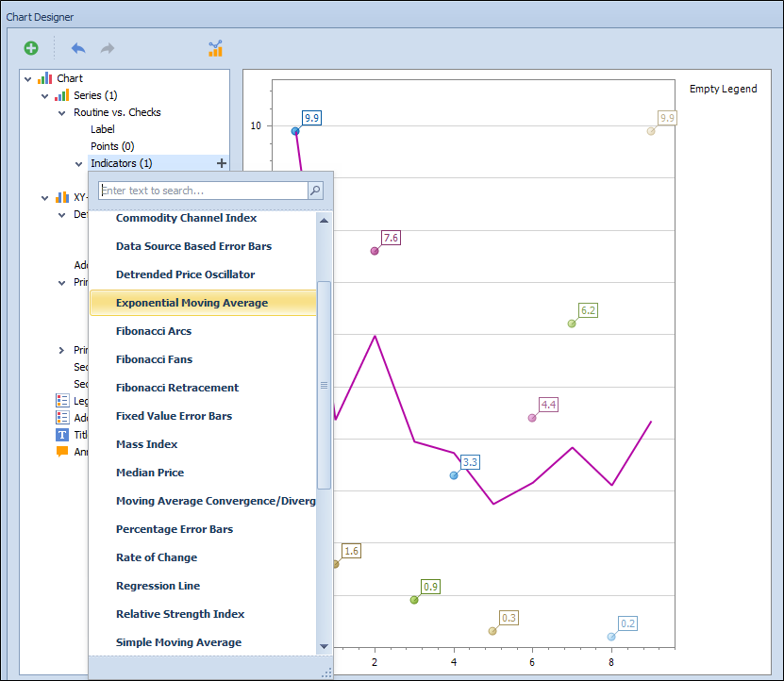
Task: Collapse the Chart tree node
Action: pyautogui.click(x=28, y=79)
